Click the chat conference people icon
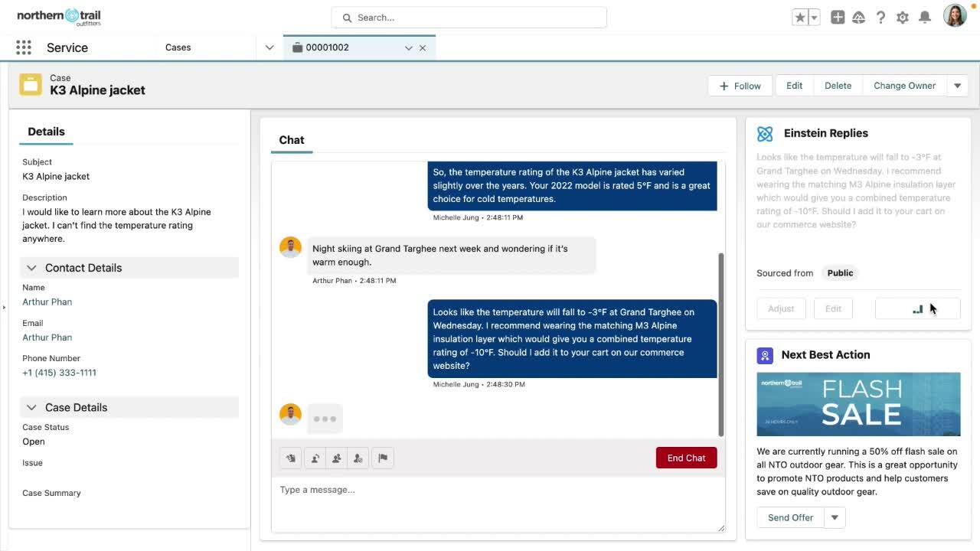 [x=336, y=458]
